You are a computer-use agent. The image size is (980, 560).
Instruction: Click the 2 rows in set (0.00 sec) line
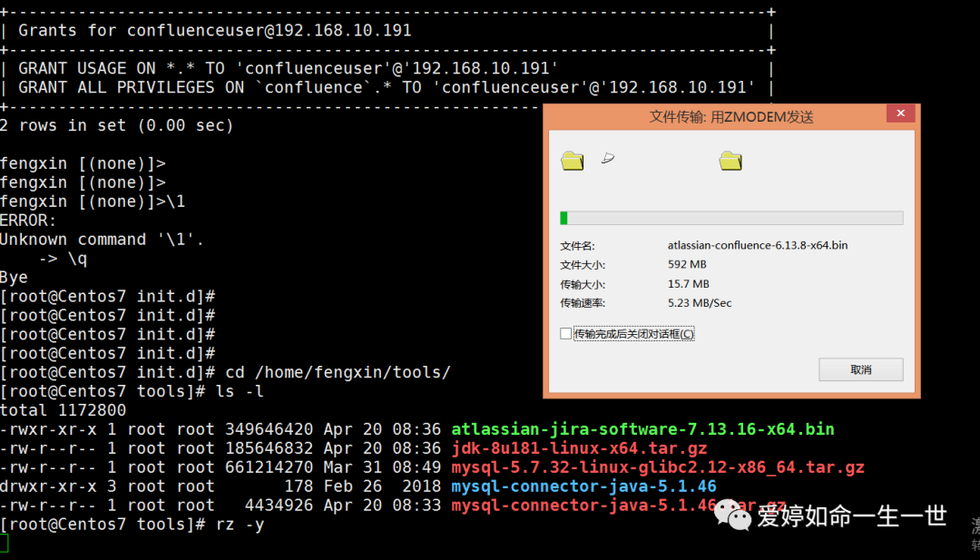(116, 125)
